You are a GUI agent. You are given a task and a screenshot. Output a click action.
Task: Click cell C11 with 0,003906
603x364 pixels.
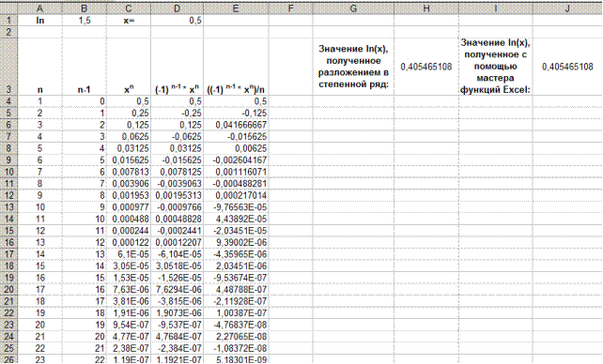click(128, 184)
